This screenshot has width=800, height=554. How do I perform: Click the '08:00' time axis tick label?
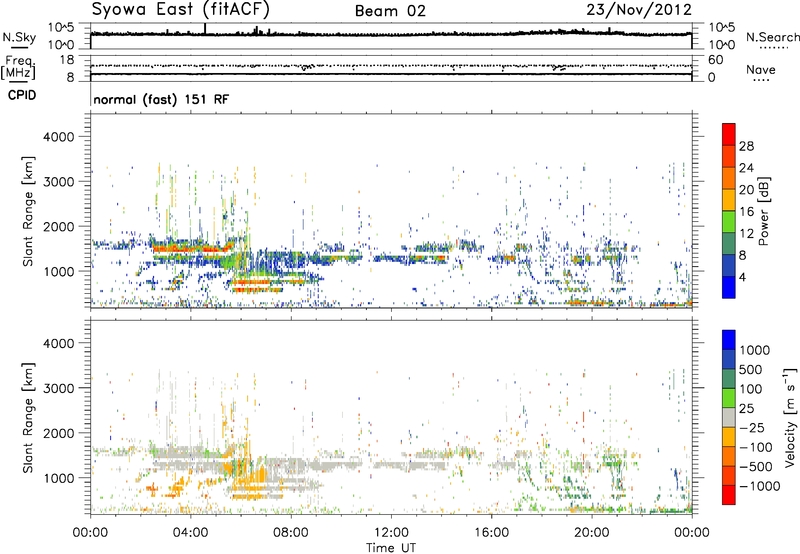click(291, 533)
